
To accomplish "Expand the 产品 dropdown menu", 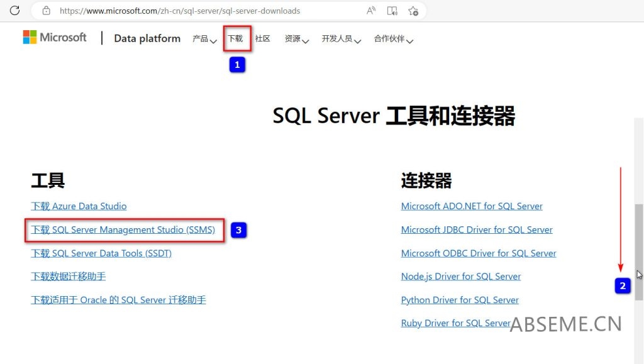I will (203, 38).
